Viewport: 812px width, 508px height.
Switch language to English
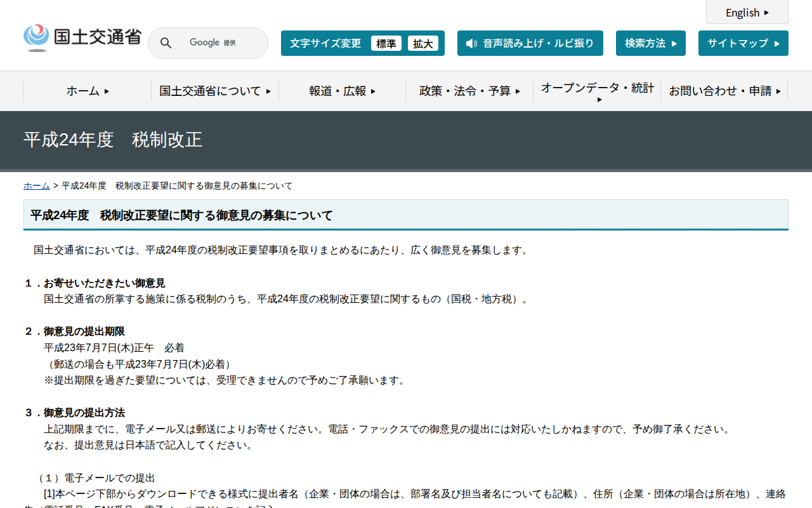click(x=747, y=12)
